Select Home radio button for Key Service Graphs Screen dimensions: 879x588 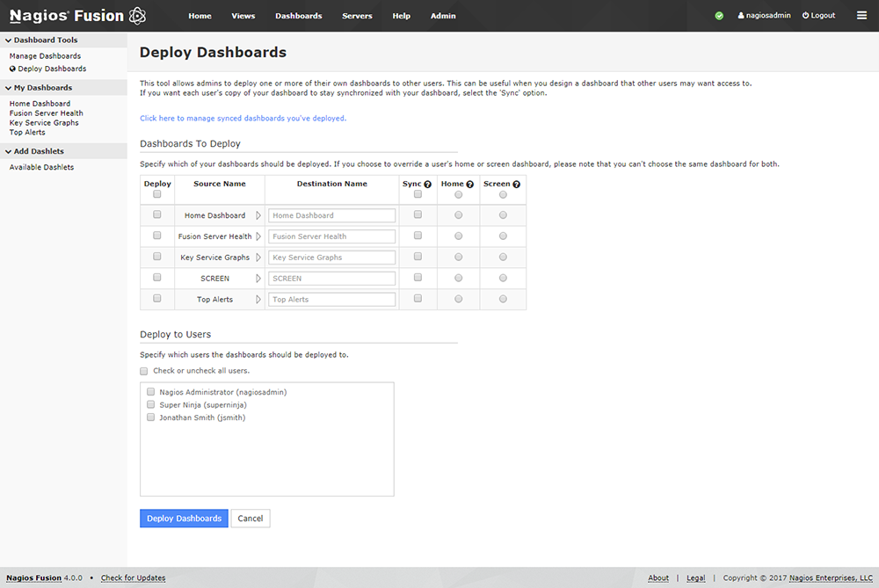tap(458, 258)
